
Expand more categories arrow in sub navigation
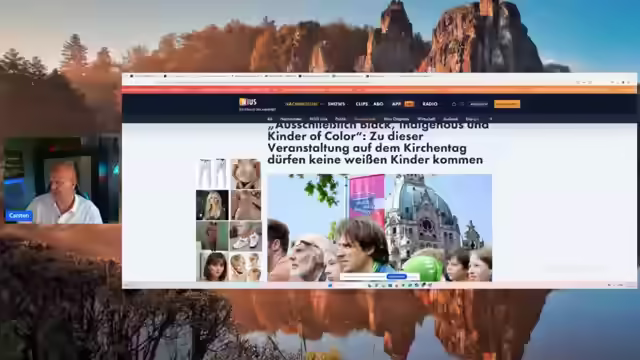coord(491,119)
